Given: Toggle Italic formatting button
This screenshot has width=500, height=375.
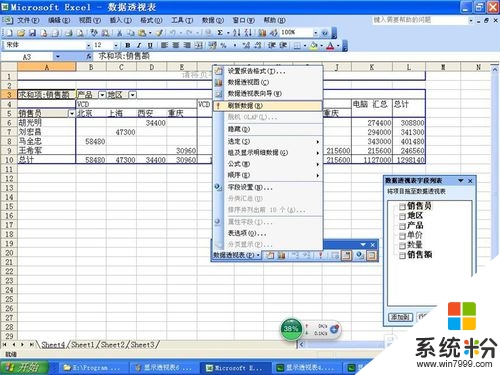Looking at the screenshot, I should click(x=139, y=45).
